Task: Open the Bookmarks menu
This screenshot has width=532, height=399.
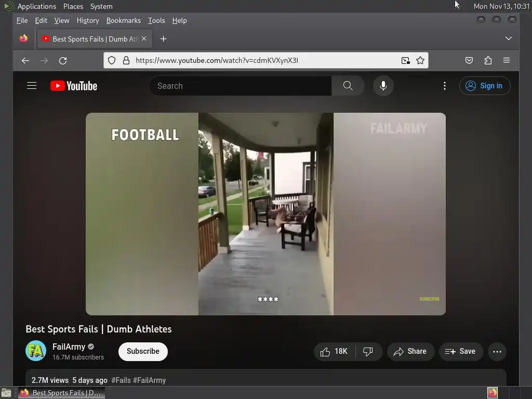Action: pyautogui.click(x=124, y=21)
